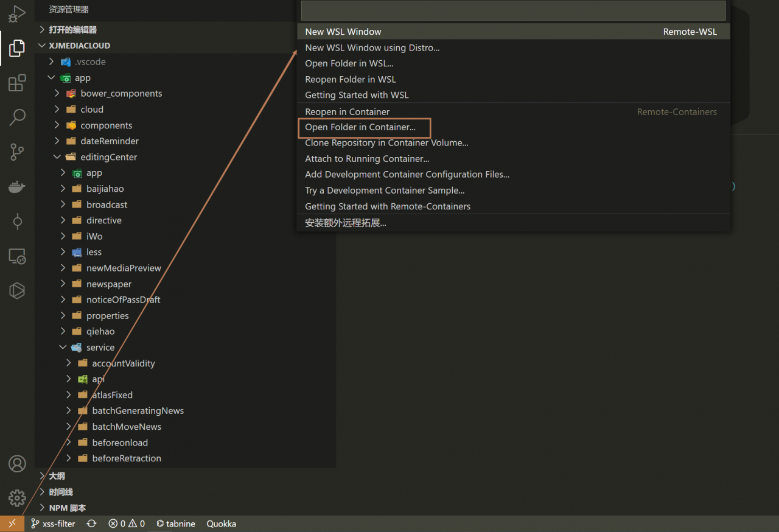Open the Search view icon

[17, 117]
